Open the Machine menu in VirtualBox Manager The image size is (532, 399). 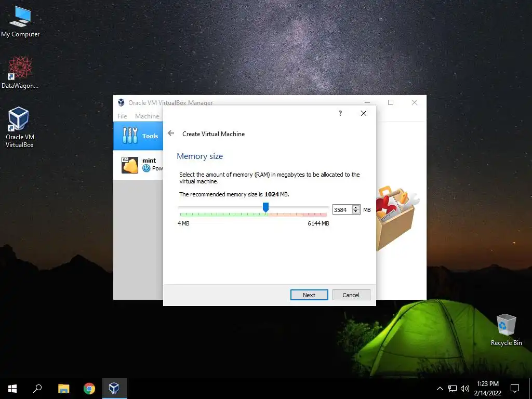point(147,116)
